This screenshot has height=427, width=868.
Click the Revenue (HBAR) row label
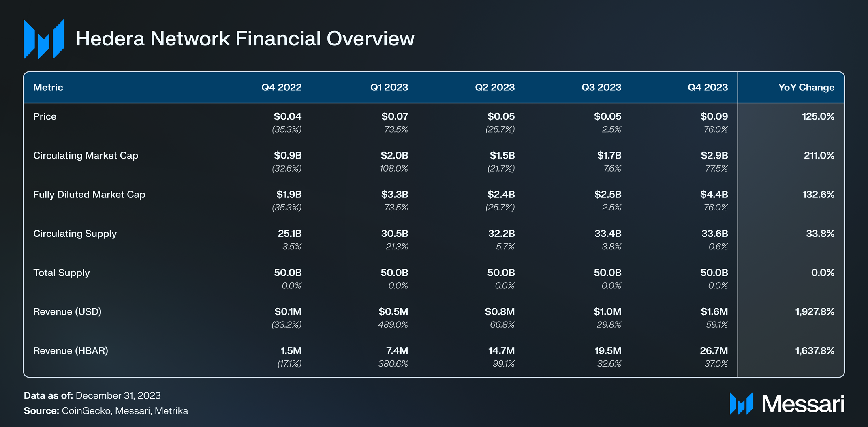coord(71,351)
